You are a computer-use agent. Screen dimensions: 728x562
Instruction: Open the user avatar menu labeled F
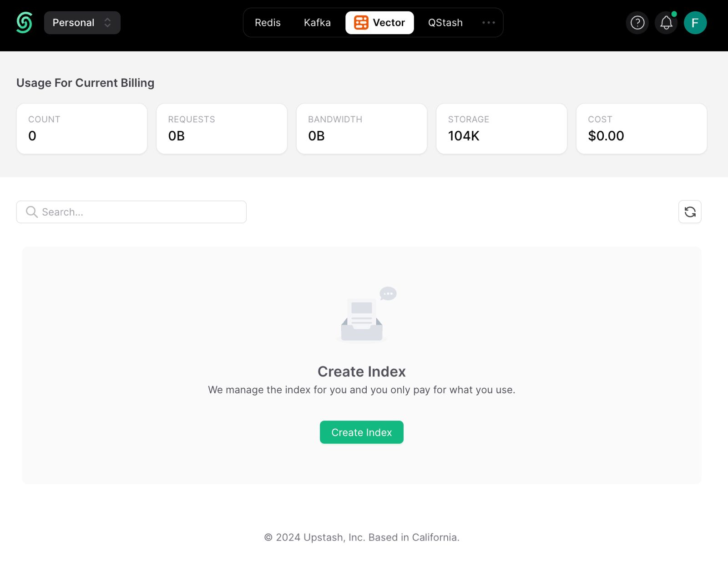coord(695,23)
